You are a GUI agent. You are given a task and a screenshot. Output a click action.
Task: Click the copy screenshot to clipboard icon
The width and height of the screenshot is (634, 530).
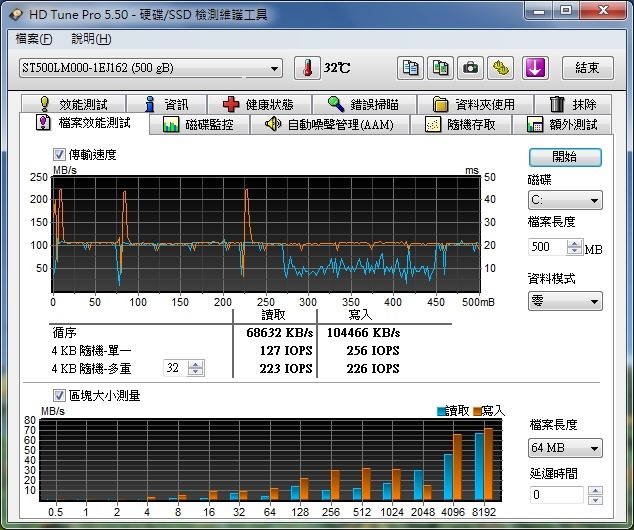tap(440, 68)
